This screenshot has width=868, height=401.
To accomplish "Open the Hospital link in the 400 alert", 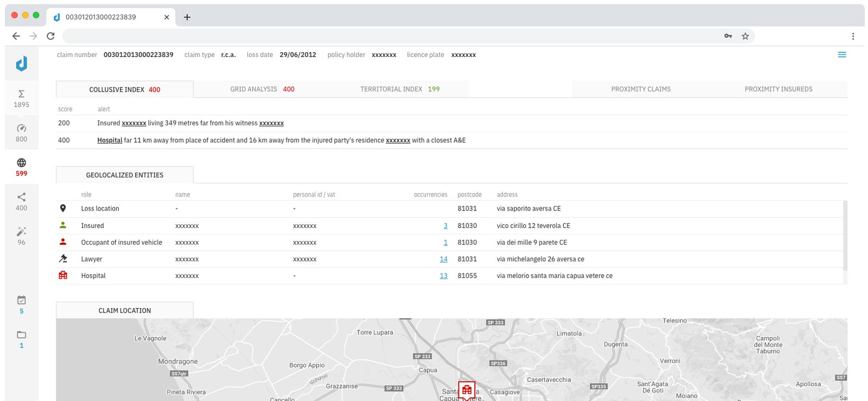I will point(110,140).
